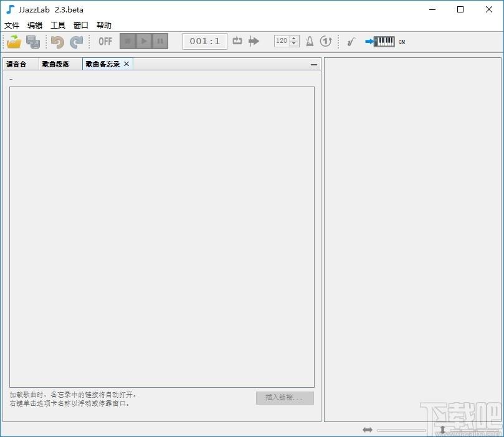The height and width of the screenshot is (437, 504).
Task: Click the GM label in toolbar
Action: (402, 42)
